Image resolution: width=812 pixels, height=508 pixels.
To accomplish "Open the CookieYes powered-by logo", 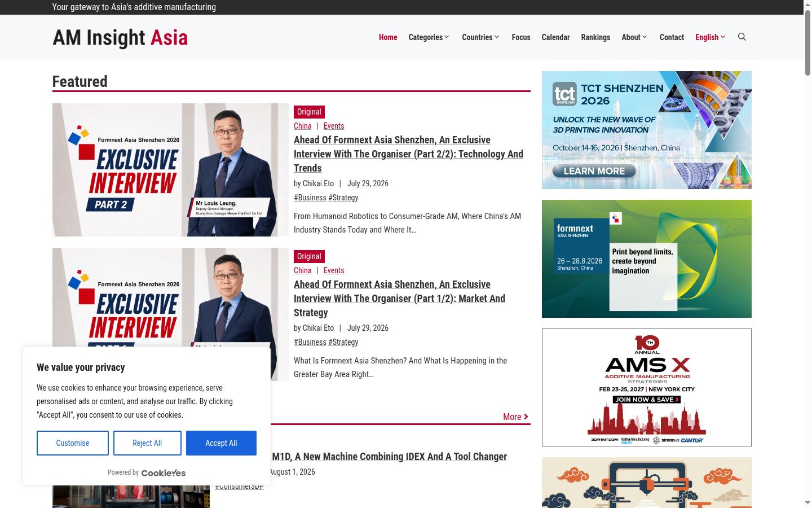I will point(164,473).
